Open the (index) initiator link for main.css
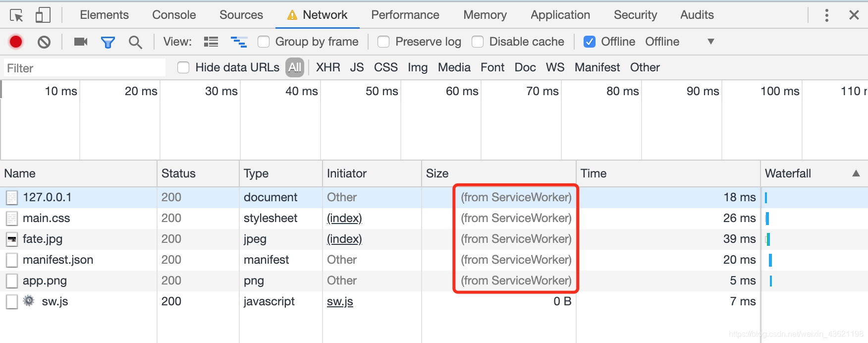This screenshot has width=868, height=343. [x=344, y=219]
